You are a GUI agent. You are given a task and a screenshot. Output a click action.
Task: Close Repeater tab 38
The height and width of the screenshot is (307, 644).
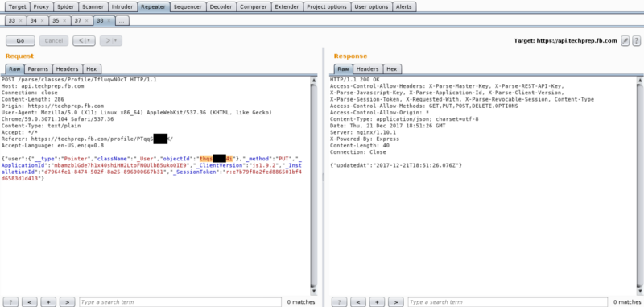(109, 21)
